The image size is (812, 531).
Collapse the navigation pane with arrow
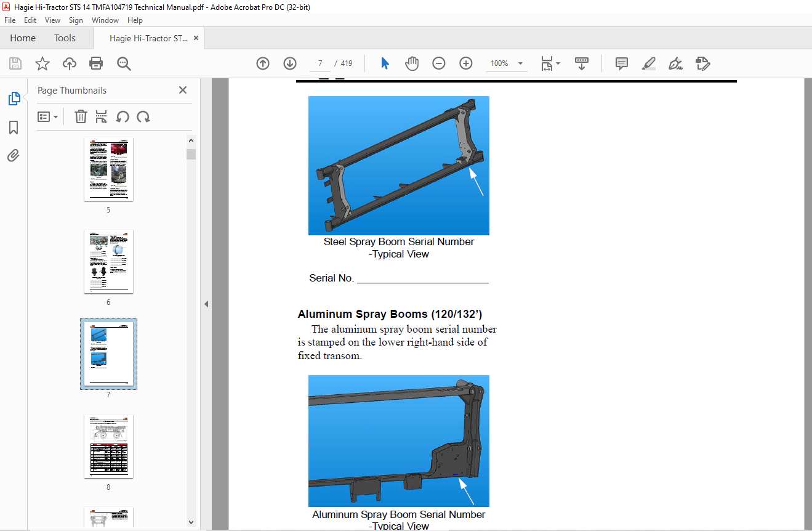click(206, 304)
